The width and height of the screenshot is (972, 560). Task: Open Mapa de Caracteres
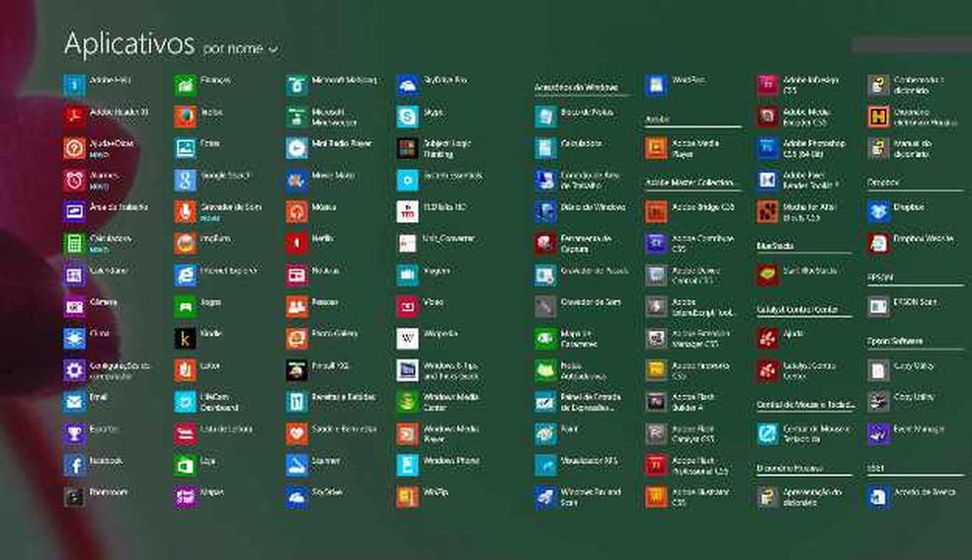click(x=565, y=338)
